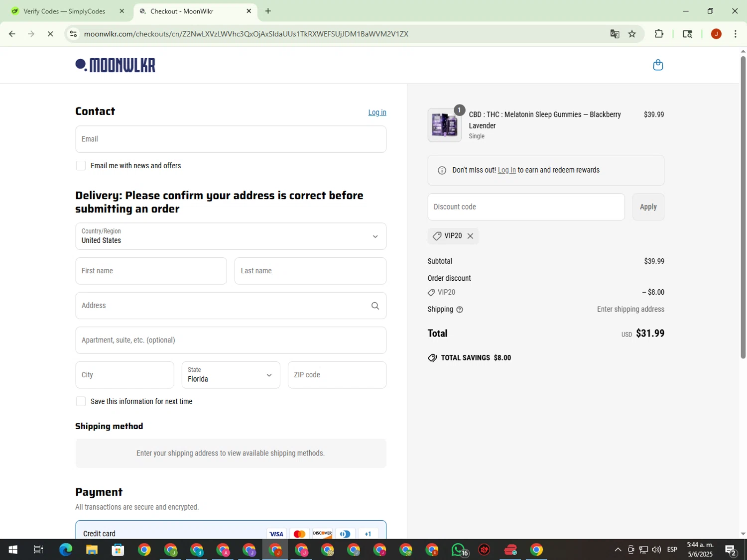Click the Address input field
The height and width of the screenshot is (560, 747).
[x=231, y=306]
